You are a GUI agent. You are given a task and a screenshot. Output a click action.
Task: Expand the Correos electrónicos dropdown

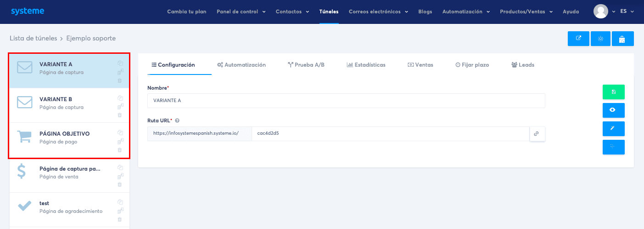(378, 11)
